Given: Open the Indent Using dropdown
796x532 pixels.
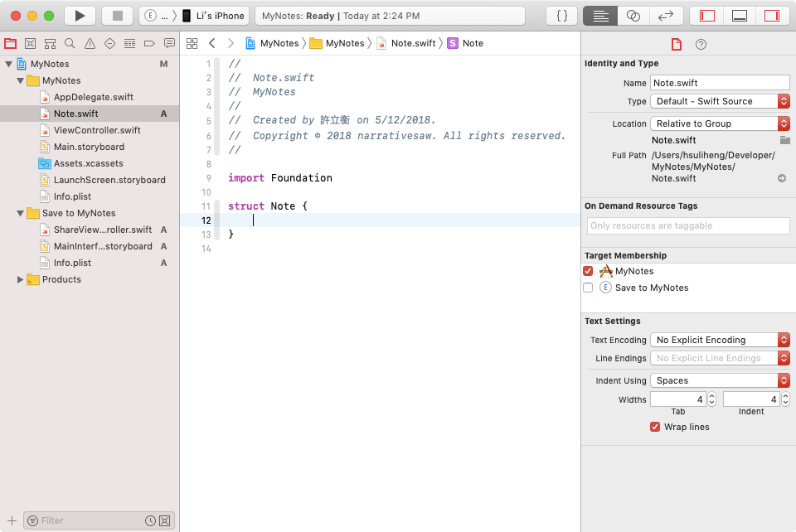Looking at the screenshot, I should point(720,380).
